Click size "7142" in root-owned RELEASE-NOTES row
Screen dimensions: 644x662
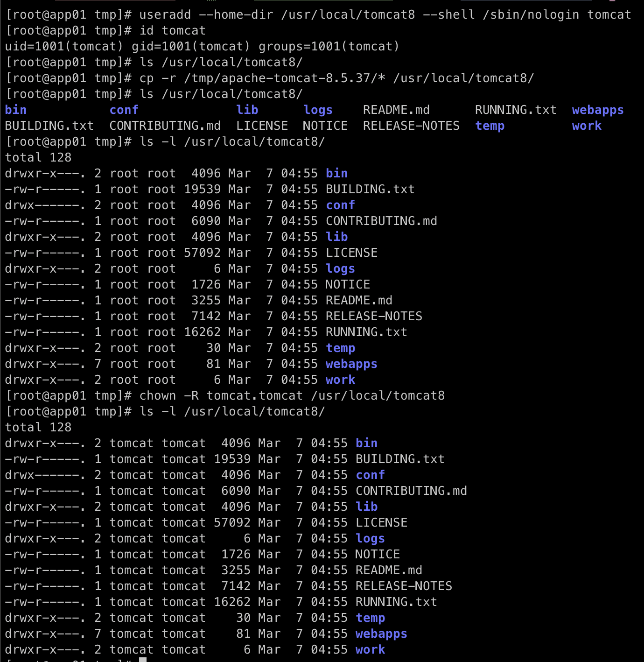pyautogui.click(x=206, y=317)
